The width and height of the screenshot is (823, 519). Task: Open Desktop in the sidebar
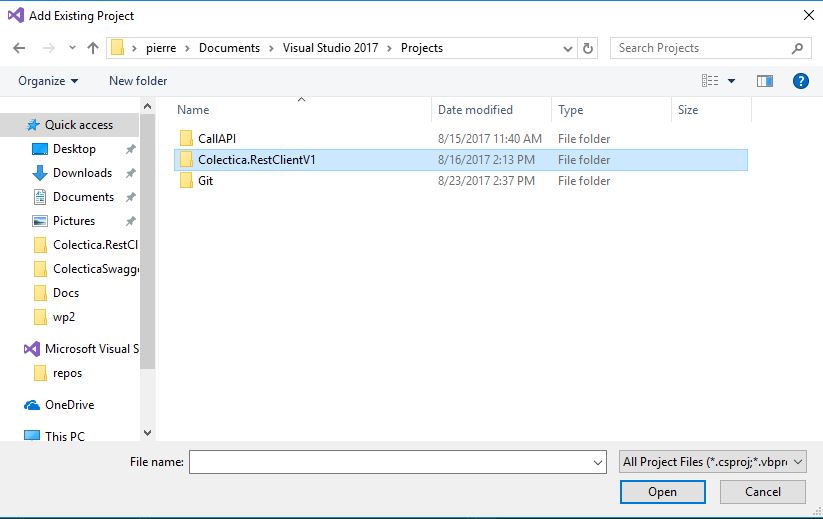(x=74, y=149)
